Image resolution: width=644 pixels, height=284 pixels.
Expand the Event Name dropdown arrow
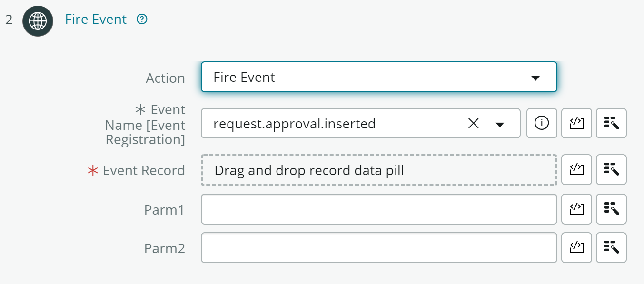pyautogui.click(x=499, y=124)
